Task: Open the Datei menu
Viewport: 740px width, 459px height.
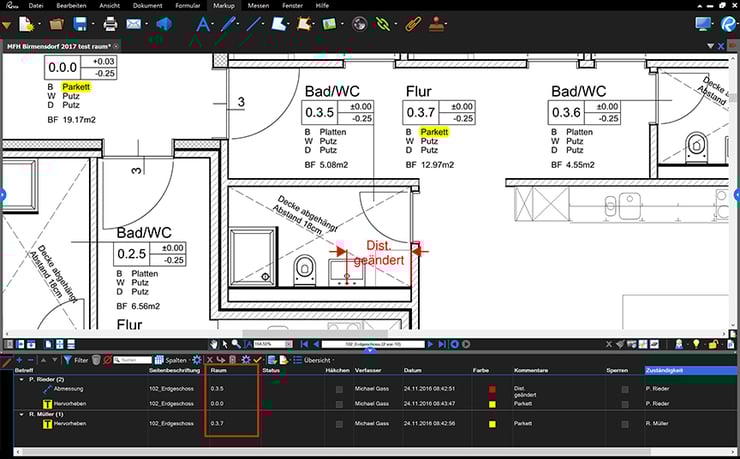Action: (36, 6)
